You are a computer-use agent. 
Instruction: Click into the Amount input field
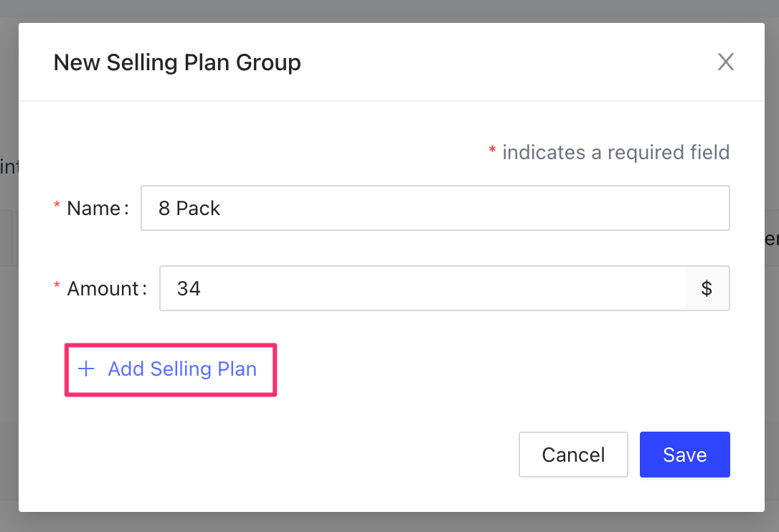click(422, 289)
